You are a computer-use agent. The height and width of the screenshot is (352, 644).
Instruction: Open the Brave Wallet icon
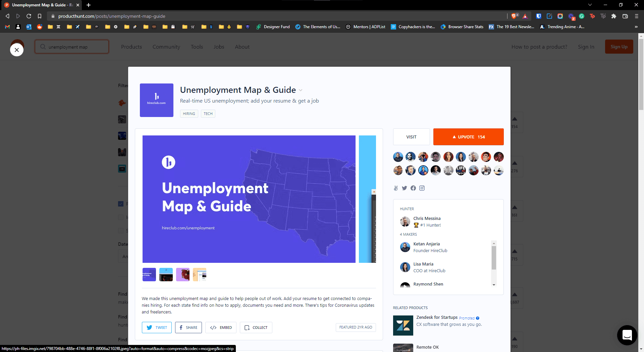(625, 16)
